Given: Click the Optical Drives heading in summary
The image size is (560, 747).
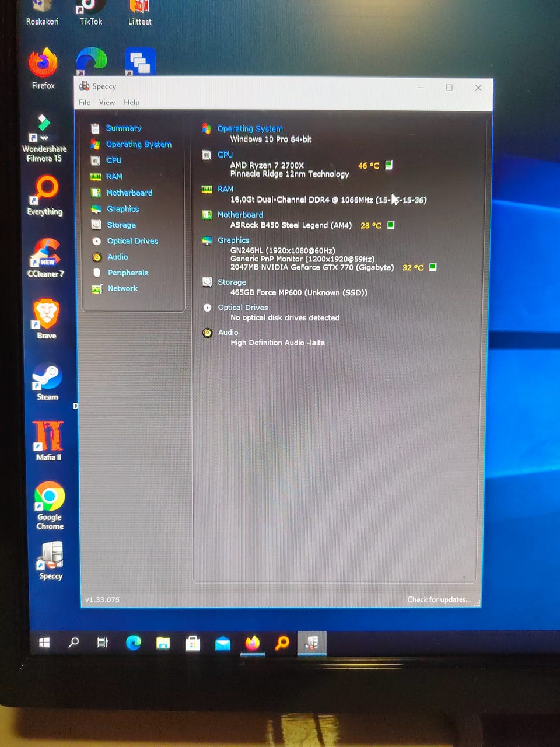Looking at the screenshot, I should (x=243, y=308).
